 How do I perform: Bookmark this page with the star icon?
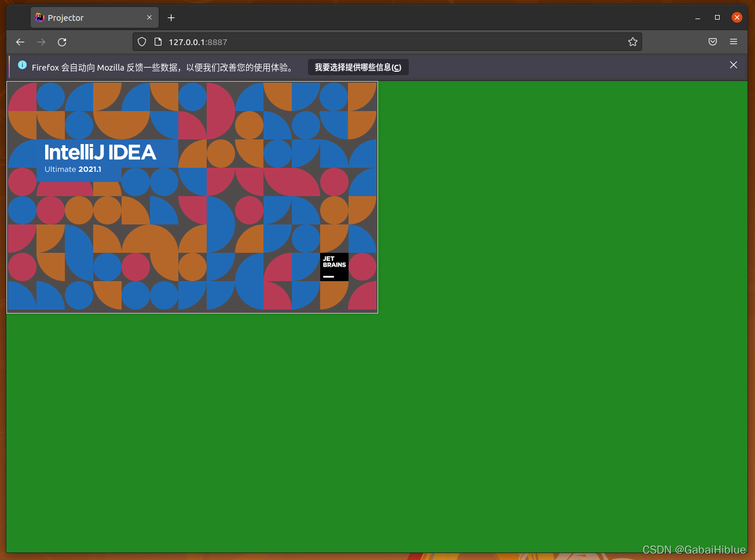point(633,42)
